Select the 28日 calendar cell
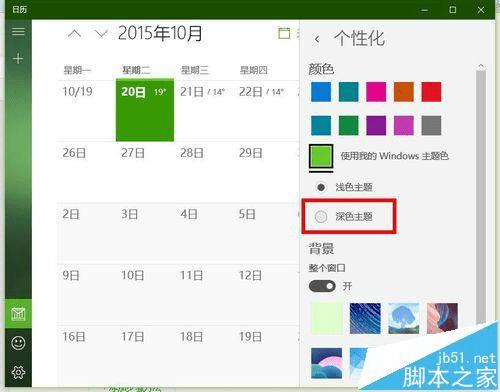Image resolution: width=500 pixels, height=392 pixels. (204, 172)
